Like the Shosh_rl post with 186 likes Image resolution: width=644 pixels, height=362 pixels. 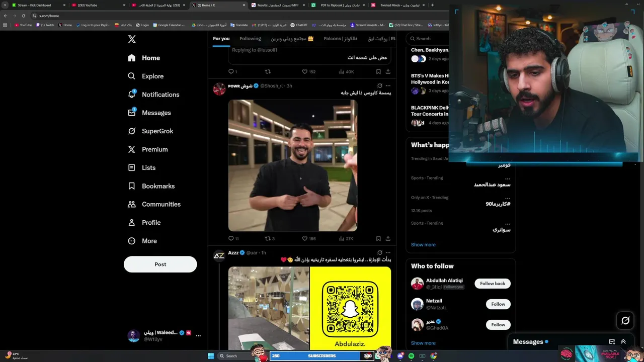[x=308, y=239]
